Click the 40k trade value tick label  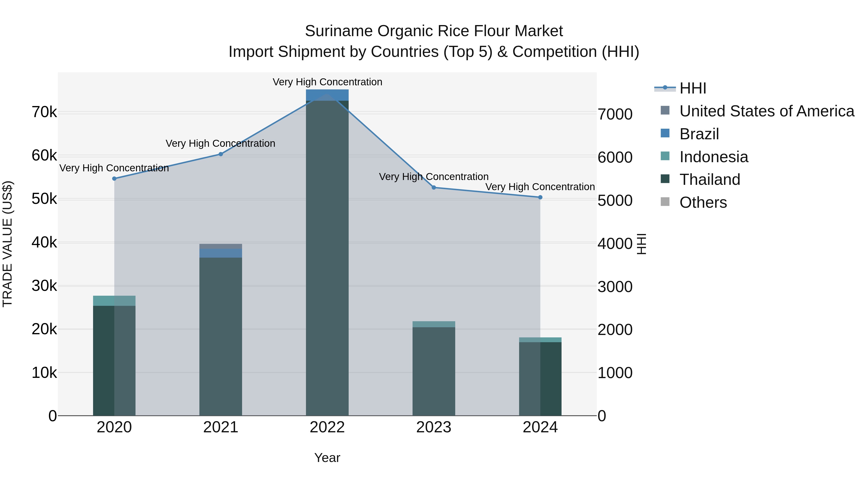(x=44, y=242)
